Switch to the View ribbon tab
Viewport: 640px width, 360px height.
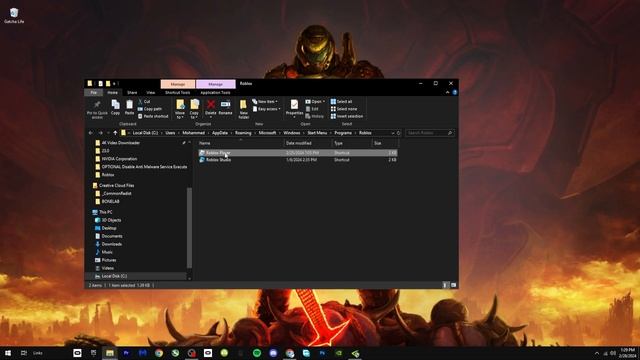(151, 93)
